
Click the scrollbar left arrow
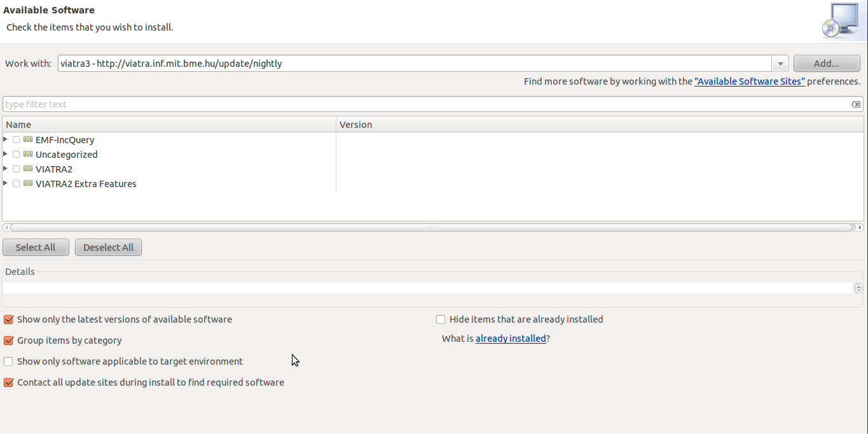tap(6, 227)
